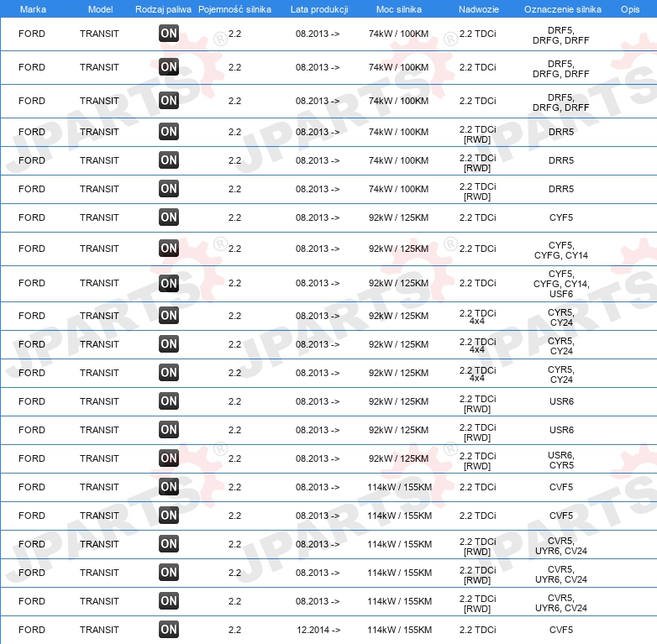Click '08.2013 ->' in the USF6 row
The image size is (657, 644).
(318, 284)
